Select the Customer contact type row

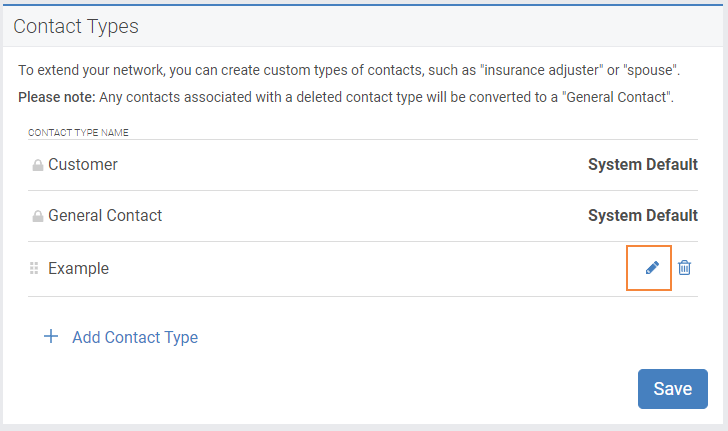pyautogui.click(x=363, y=165)
